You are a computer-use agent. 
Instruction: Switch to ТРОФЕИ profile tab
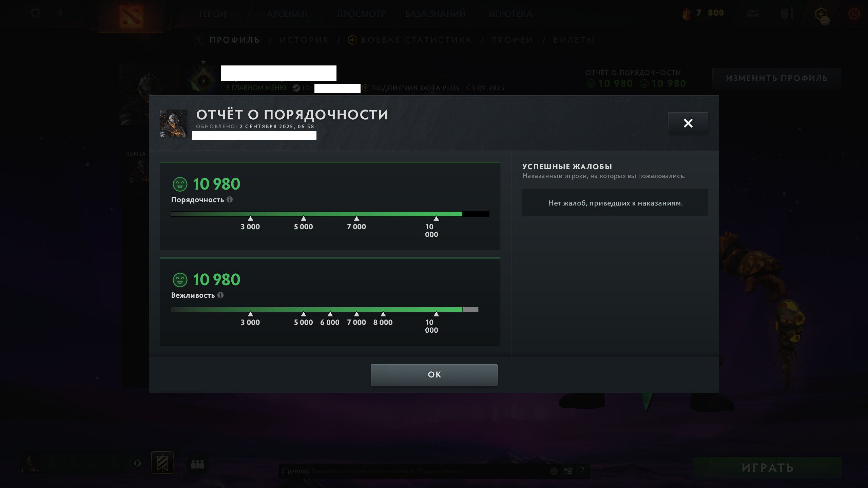513,40
